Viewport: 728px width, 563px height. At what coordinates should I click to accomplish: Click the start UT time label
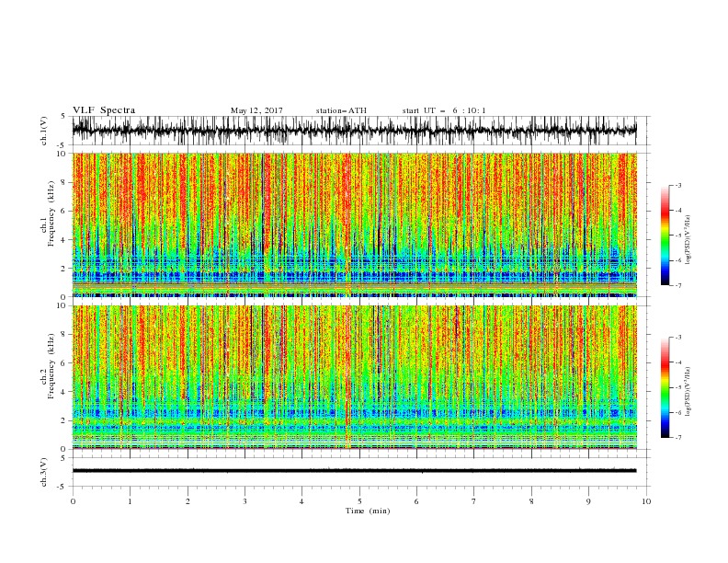[x=444, y=110]
